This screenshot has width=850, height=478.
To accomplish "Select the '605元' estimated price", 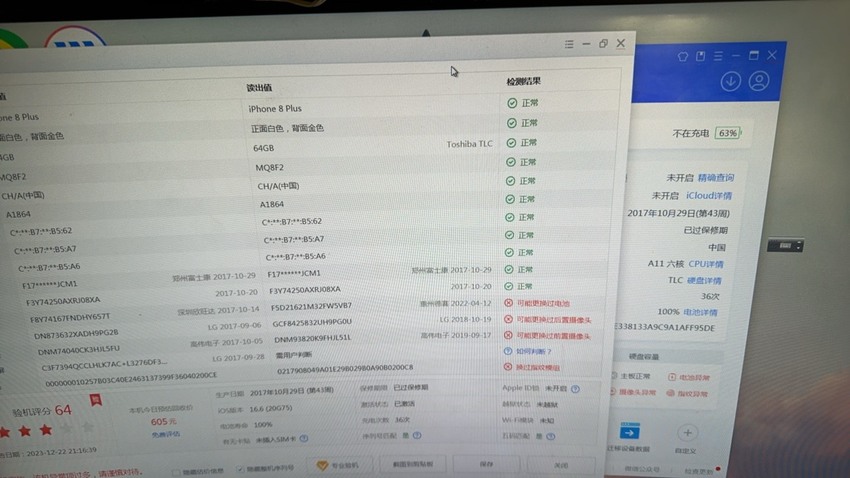I will point(163,421).
